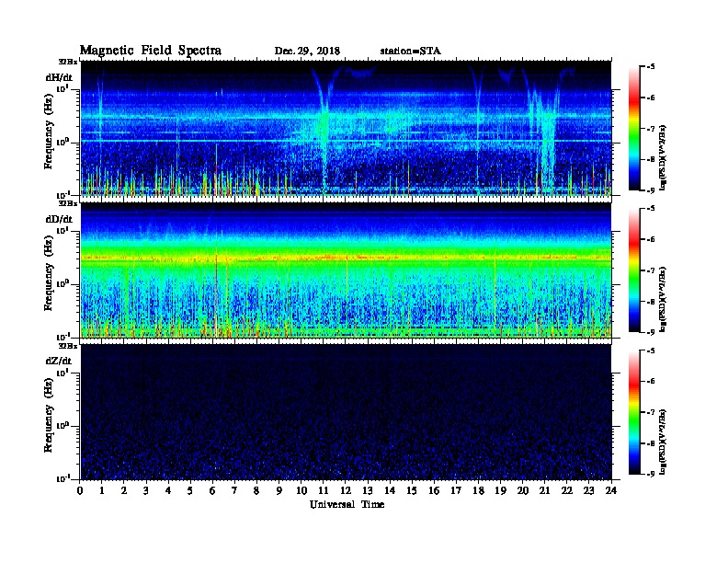Click the "Magnetic Field Spectra" title
The image size is (728, 563).
click(151, 51)
